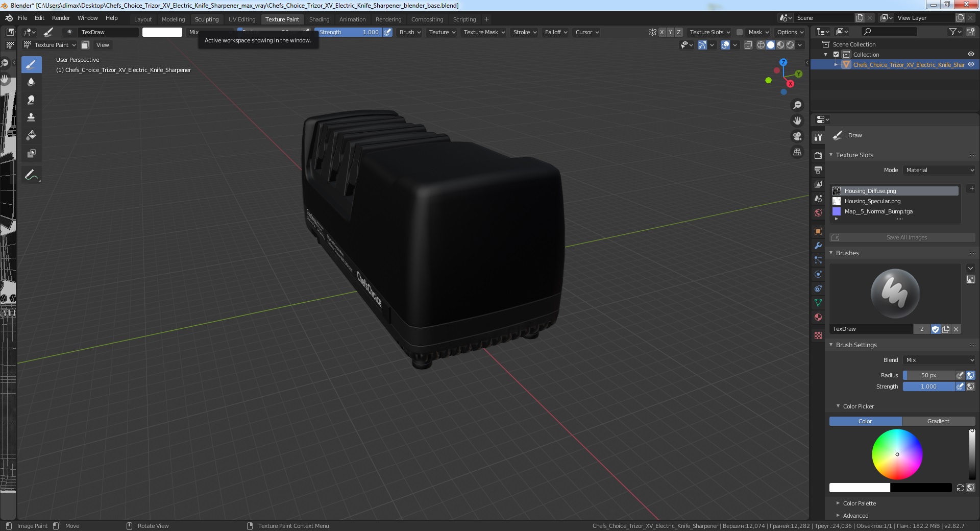Switch to Shading workspace tab

(320, 19)
